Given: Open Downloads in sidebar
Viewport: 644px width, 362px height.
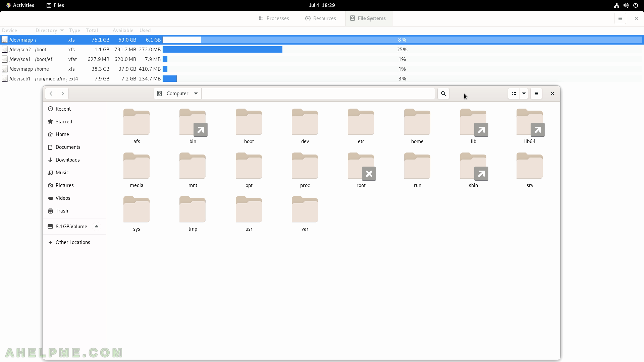Looking at the screenshot, I should click(74, 160).
